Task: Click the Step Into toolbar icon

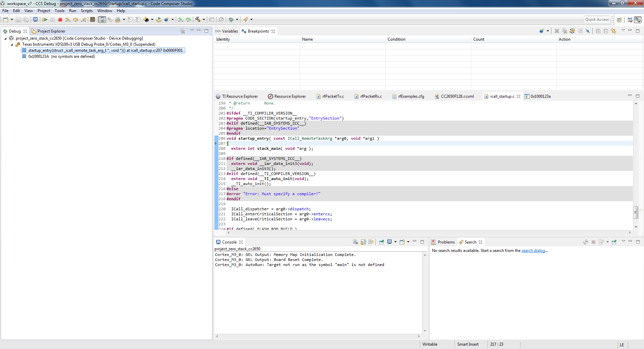Action: pyautogui.click(x=68, y=20)
